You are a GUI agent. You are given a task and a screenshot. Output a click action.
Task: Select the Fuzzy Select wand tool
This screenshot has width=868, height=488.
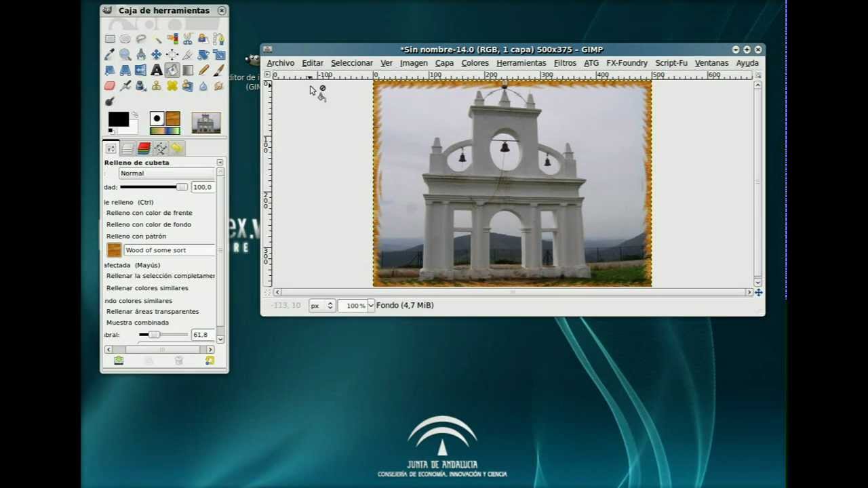coord(157,39)
